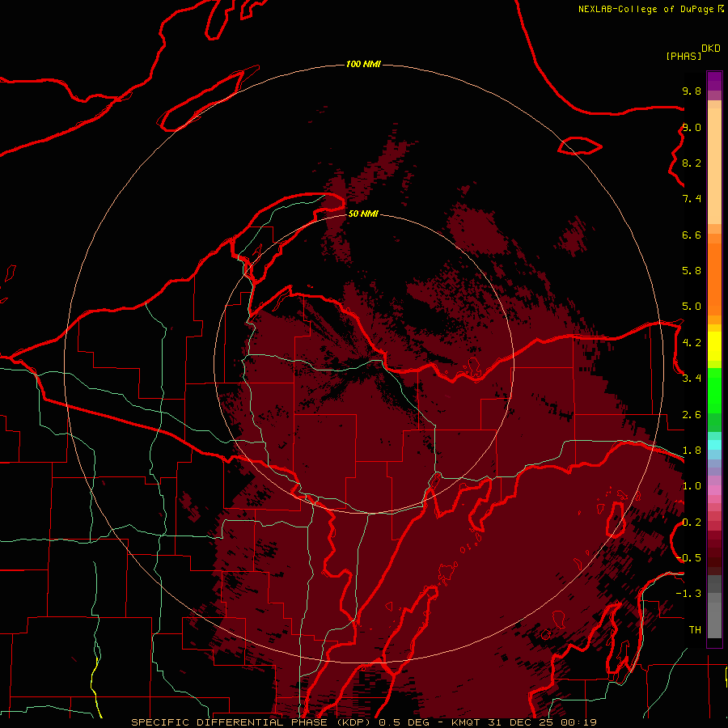Click the 3.4 scale value
Image resolution: width=728 pixels, height=728 pixels.
pyautogui.click(x=692, y=379)
